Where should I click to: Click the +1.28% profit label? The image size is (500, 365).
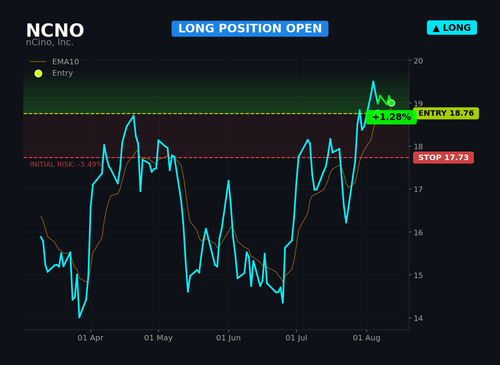pos(391,117)
